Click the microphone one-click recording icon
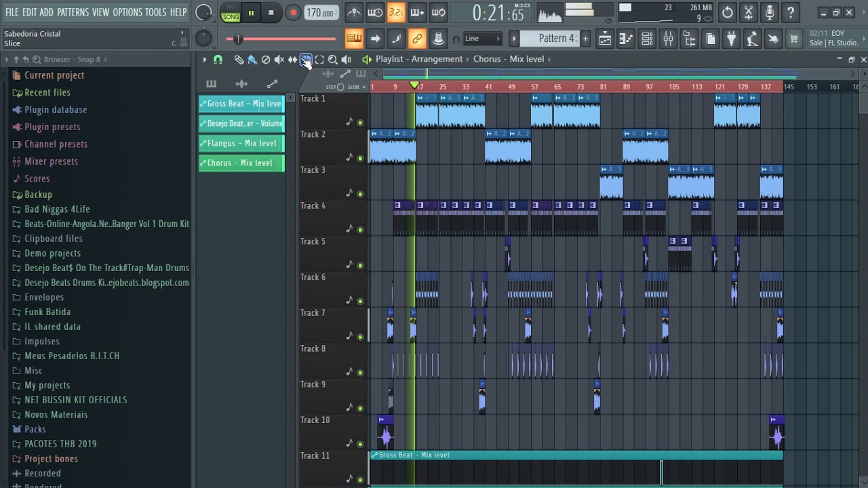 pyautogui.click(x=769, y=12)
